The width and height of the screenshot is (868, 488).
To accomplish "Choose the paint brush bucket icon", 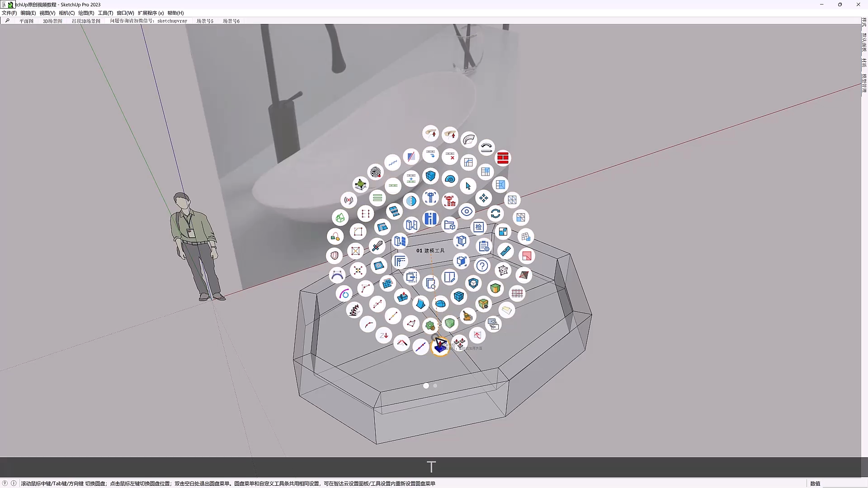I will pos(467,316).
